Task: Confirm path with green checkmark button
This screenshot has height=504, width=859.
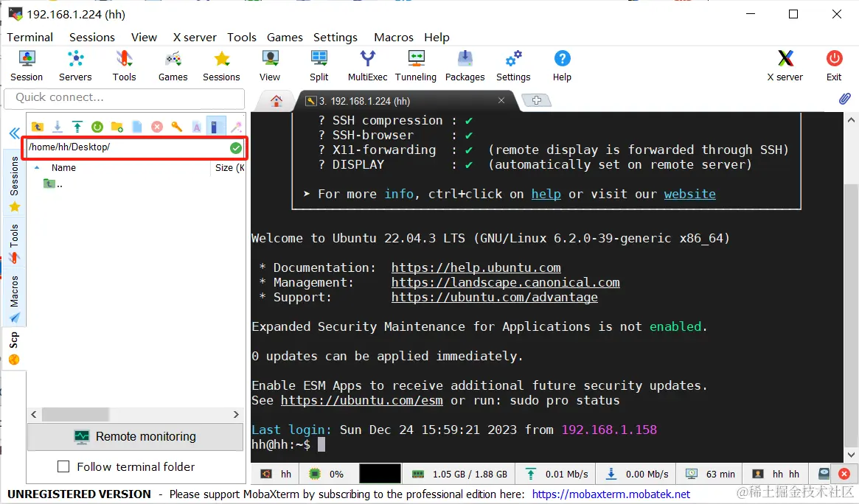Action: pos(235,147)
